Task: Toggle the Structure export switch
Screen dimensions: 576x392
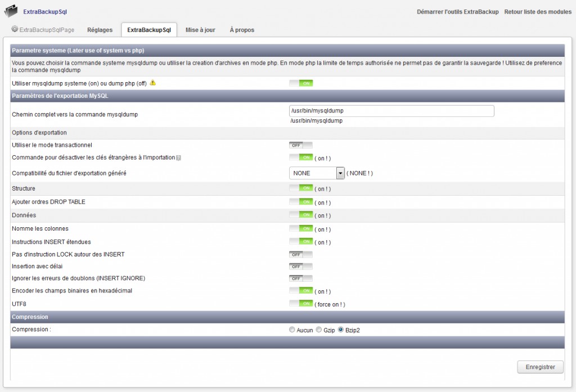Action: [301, 188]
